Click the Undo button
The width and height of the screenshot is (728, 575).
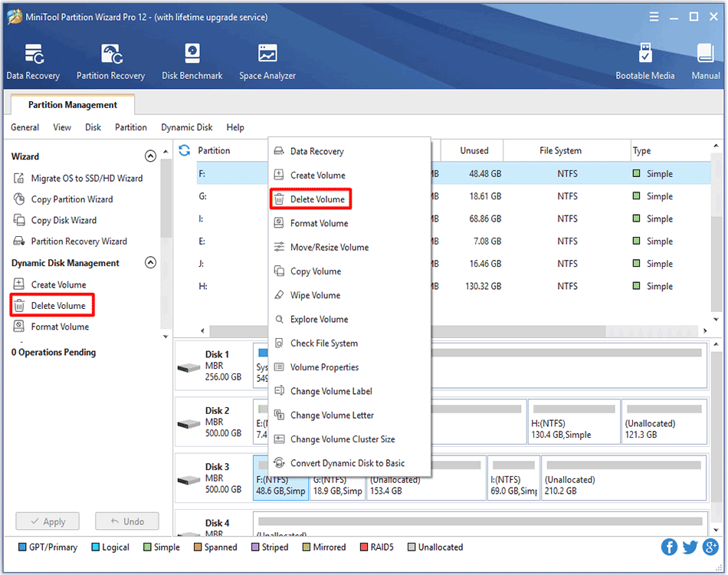pos(126,521)
